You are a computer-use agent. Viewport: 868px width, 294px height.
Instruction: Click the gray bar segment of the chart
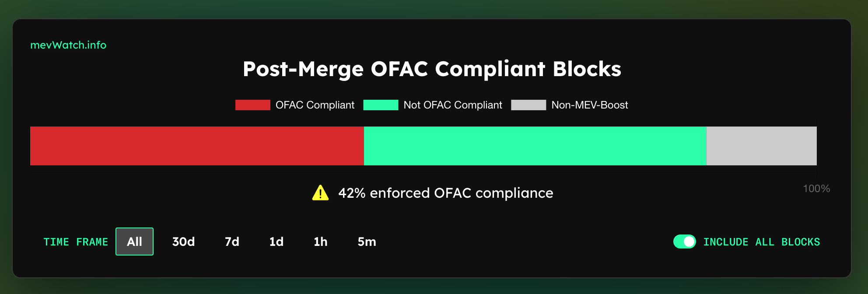tap(761, 146)
